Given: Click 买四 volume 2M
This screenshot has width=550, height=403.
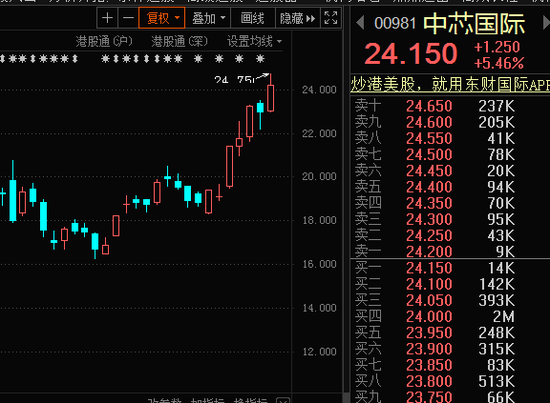Looking at the screenshot, I should pos(504,316).
